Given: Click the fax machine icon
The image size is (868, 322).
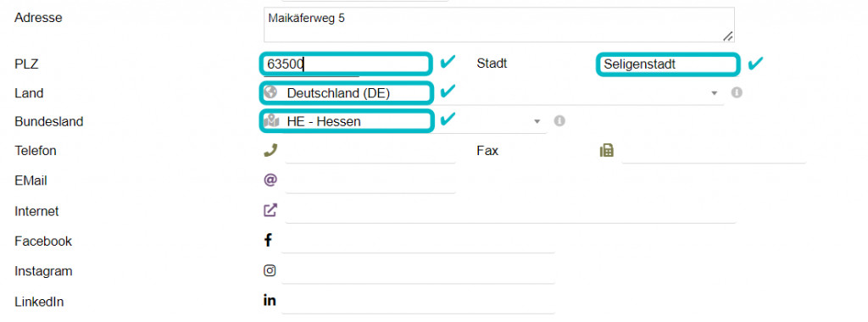Looking at the screenshot, I should click(x=607, y=151).
